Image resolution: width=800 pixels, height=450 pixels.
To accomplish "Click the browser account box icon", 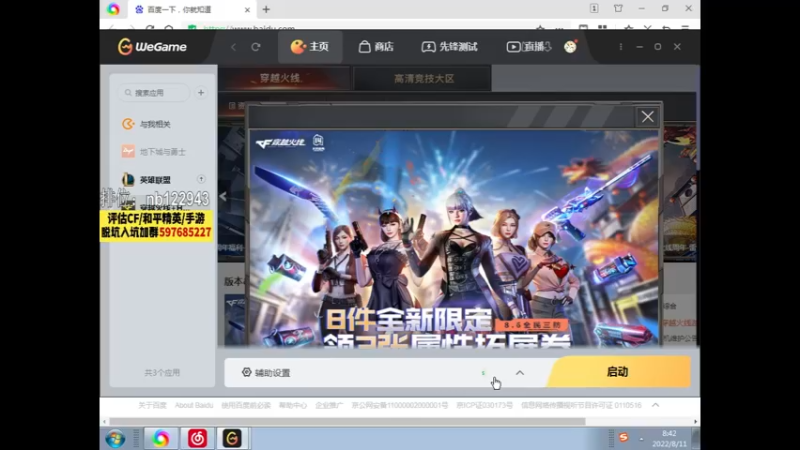I will tap(594, 9).
